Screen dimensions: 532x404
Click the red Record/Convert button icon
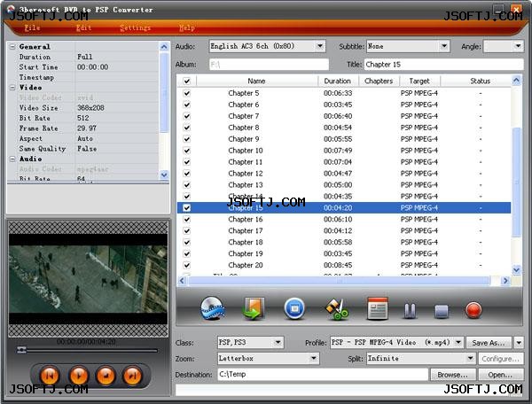click(473, 310)
